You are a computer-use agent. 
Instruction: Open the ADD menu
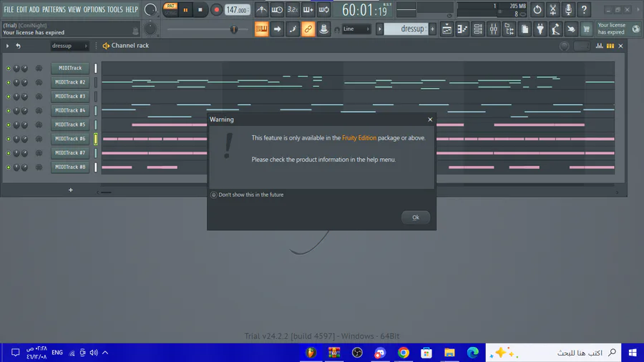click(34, 9)
